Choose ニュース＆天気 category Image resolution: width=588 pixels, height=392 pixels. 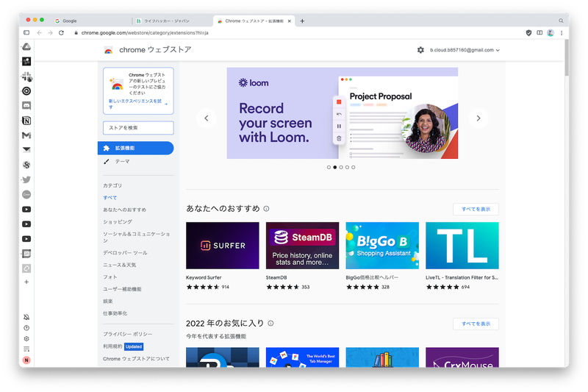[119, 265]
